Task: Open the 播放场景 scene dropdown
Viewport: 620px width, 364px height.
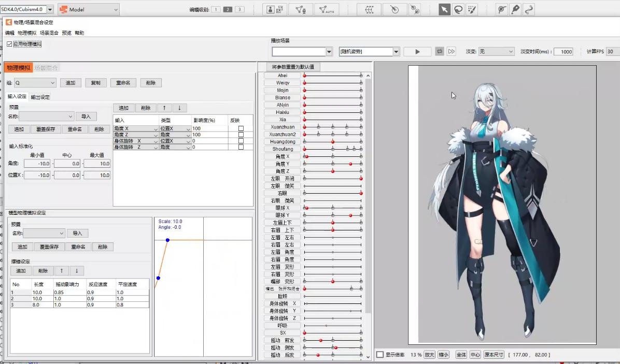Action: (x=329, y=52)
